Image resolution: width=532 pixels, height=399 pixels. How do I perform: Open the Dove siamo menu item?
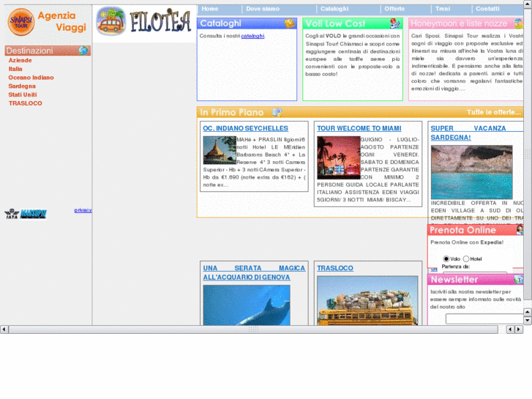[x=263, y=9]
